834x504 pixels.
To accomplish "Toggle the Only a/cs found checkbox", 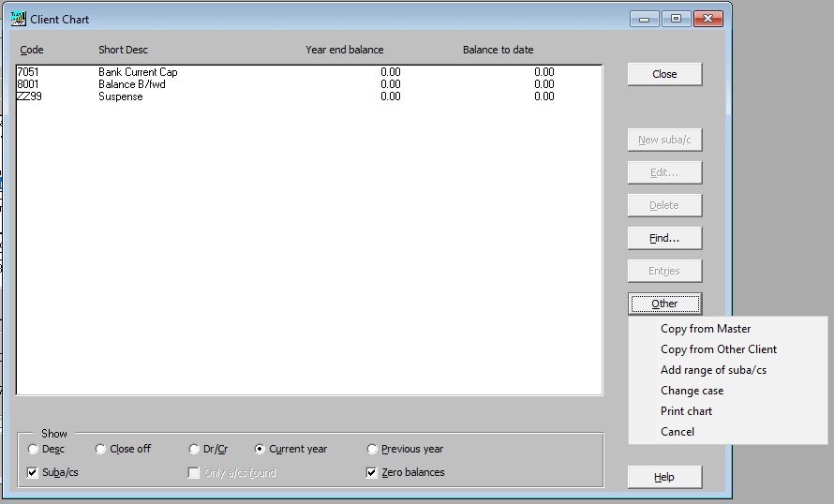I will (x=194, y=473).
